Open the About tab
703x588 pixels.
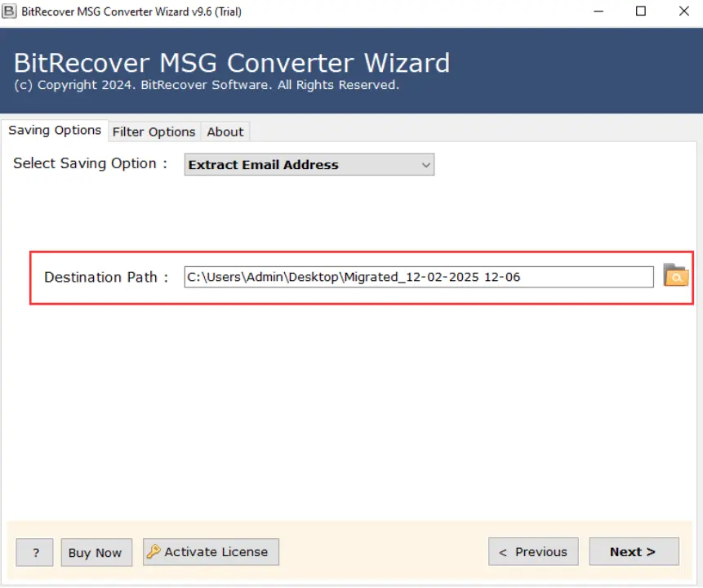point(225,131)
